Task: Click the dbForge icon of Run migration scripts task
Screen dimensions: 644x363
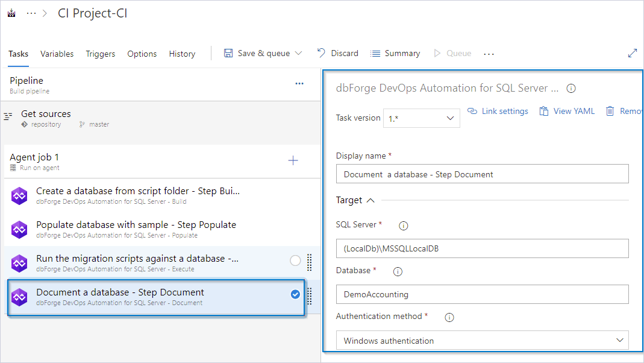Action: (19, 263)
